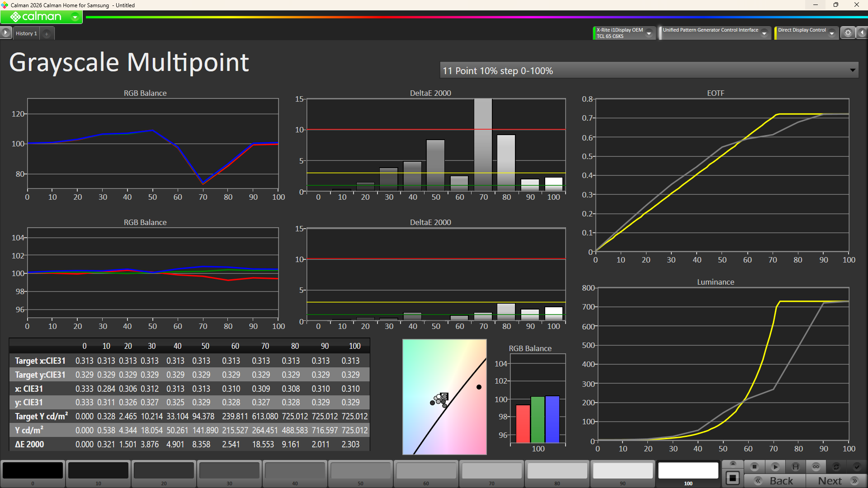This screenshot has height=488, width=868.
Task: Click the square pattern window icon
Action: click(733, 478)
